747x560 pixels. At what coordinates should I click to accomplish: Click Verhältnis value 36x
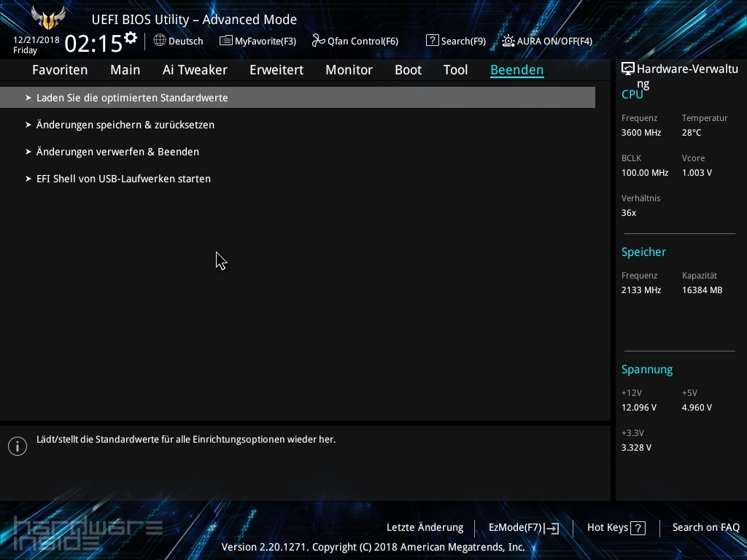[x=629, y=213]
